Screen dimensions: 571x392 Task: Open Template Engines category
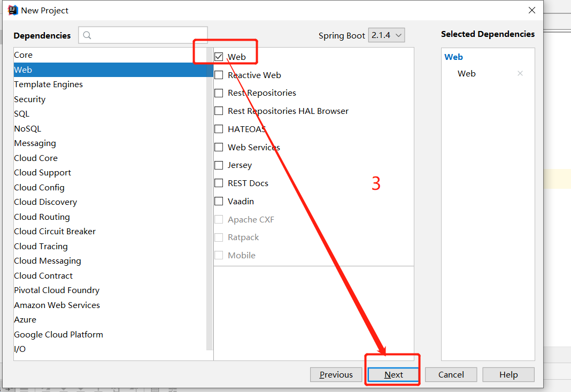[110, 84]
